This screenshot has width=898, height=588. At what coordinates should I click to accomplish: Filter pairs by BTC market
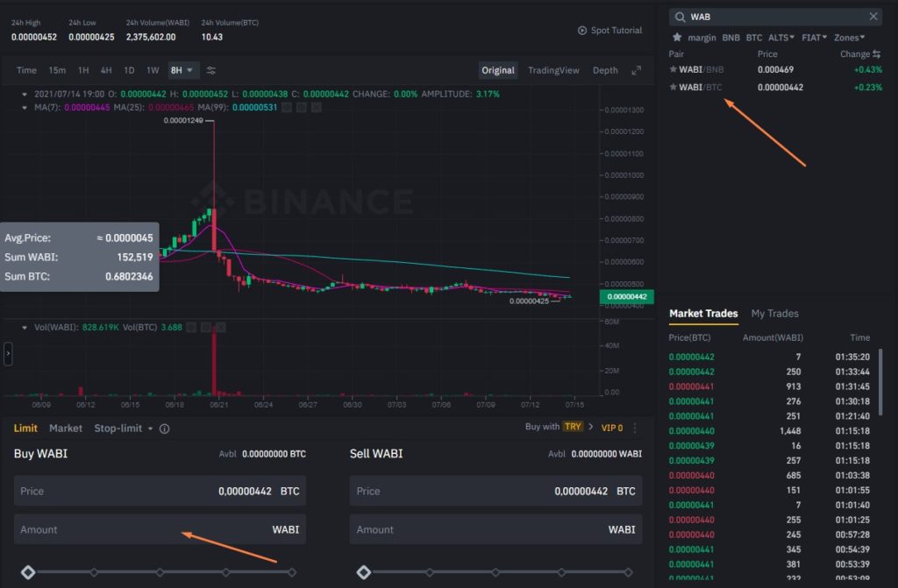[753, 38]
